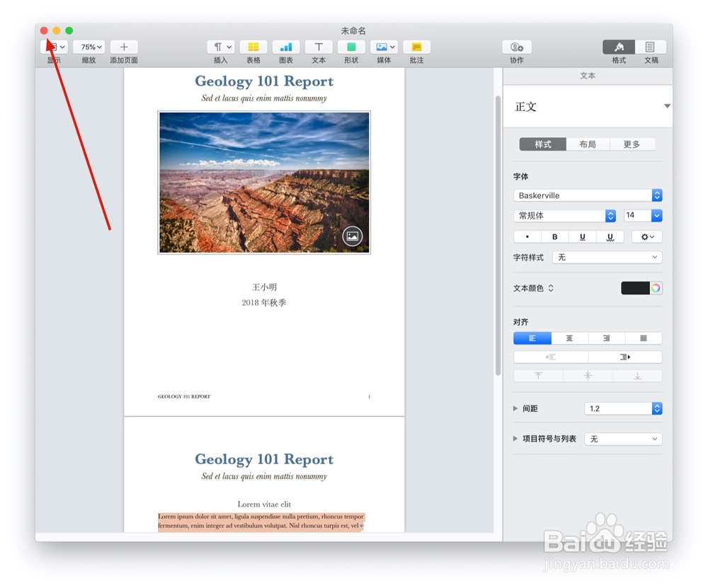This screenshot has width=708, height=588.
Task: Click the image placeholder replace icon
Action: [352, 236]
